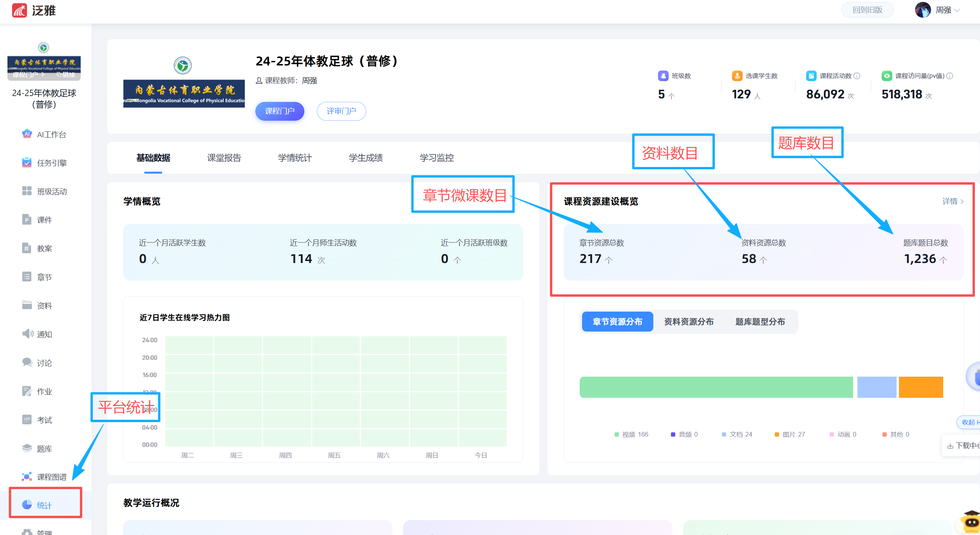Open the 课程图谱 graph icon
Screen dimensions: 980x535
[x=27, y=477]
